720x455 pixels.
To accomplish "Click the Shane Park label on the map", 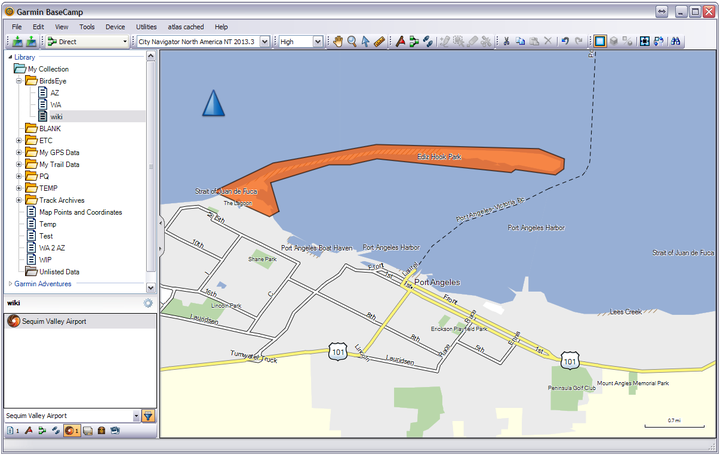I will [x=262, y=259].
